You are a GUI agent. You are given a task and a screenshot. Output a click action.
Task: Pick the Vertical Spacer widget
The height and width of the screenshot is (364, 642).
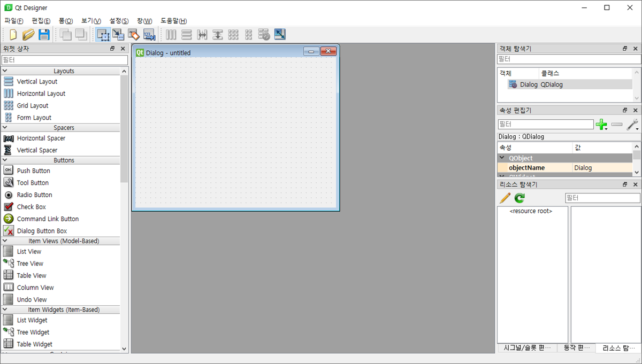coord(37,150)
